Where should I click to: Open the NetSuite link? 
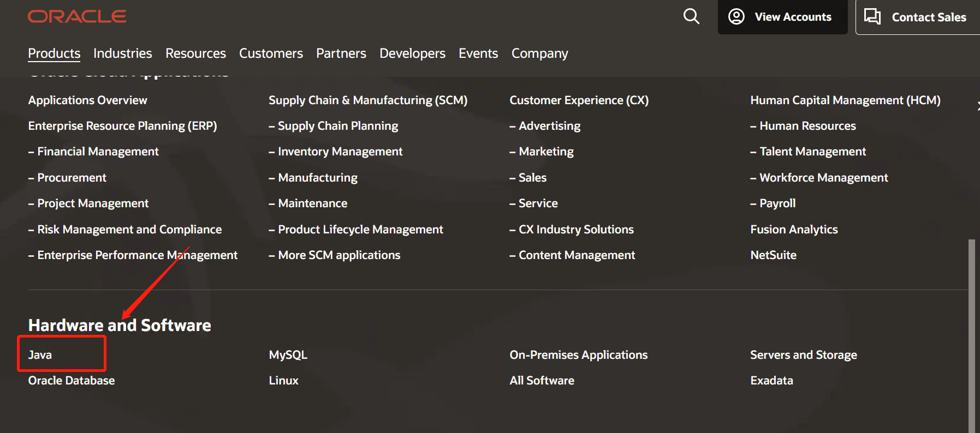(x=773, y=255)
